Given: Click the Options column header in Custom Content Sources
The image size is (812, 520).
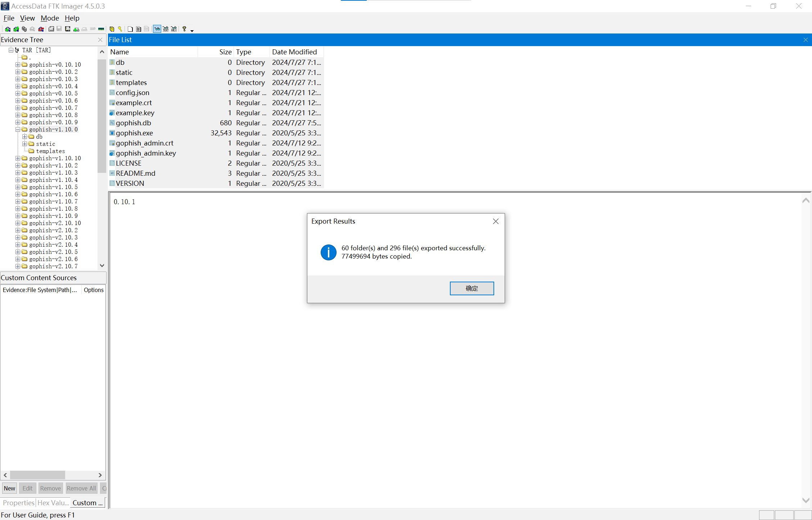Looking at the screenshot, I should click(x=94, y=290).
